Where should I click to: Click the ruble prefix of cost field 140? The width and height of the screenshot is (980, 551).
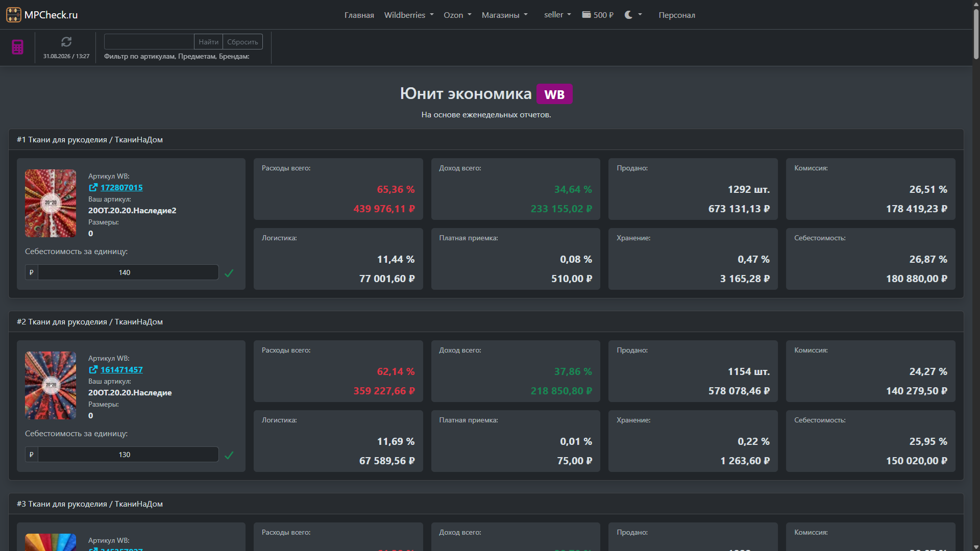(x=32, y=272)
